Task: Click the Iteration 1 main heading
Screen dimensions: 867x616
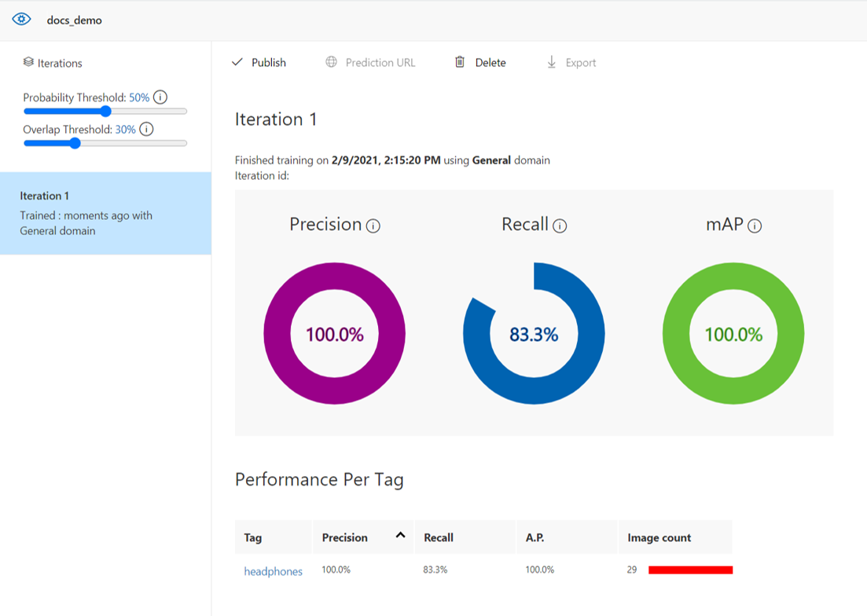Action: (275, 119)
